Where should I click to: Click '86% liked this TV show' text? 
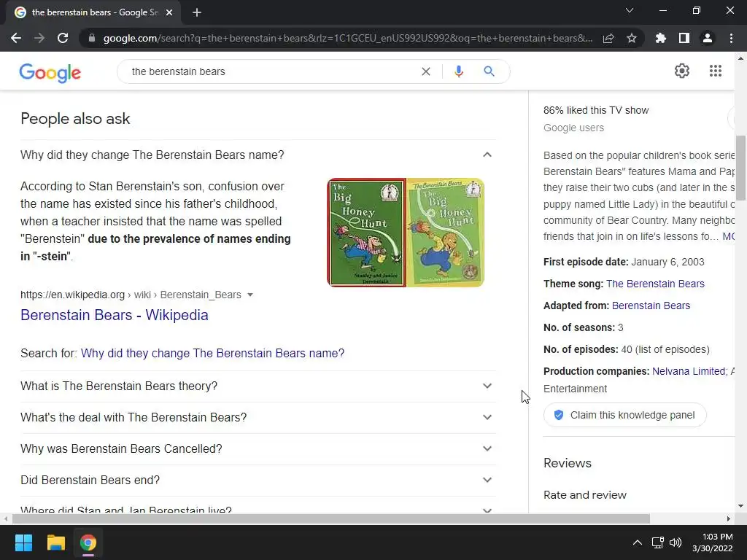[596, 111]
